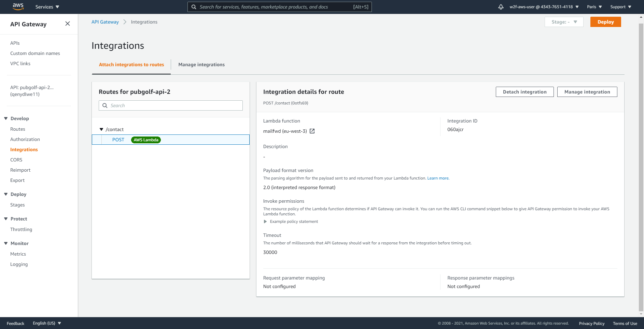Screen dimensions: 644x329
Task: Open the notifications bell icon
Action: [501, 7]
